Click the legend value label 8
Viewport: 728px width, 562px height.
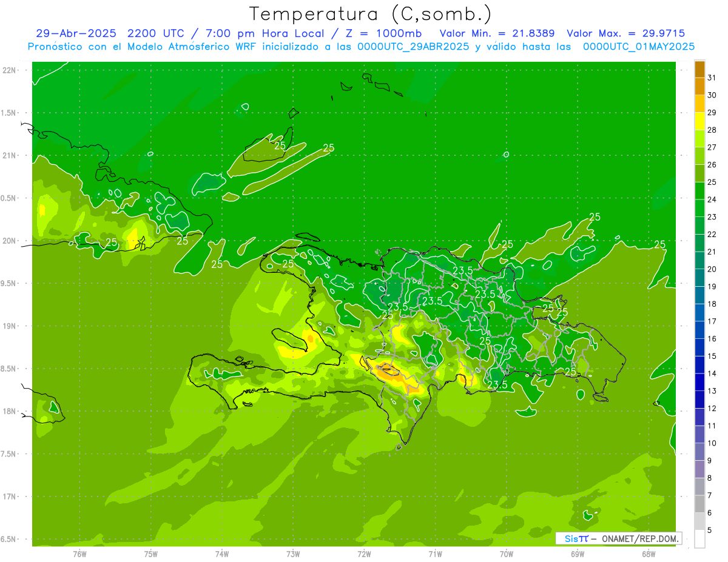pos(710,478)
